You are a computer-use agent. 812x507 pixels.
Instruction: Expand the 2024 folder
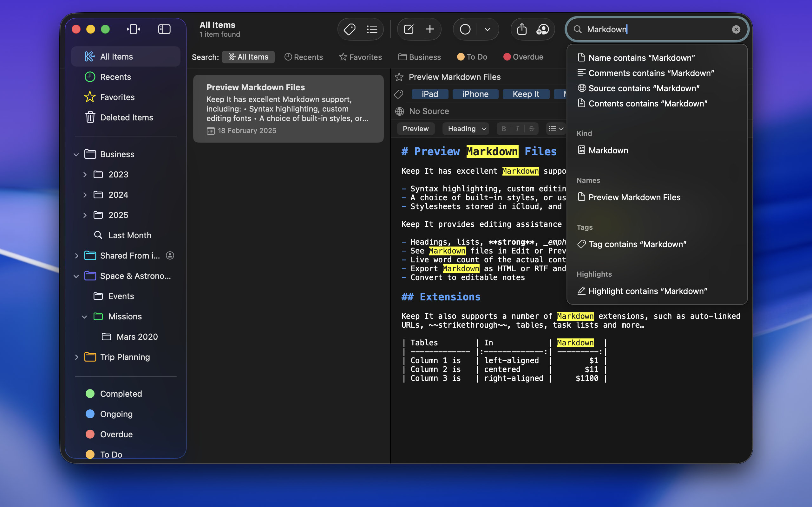(85, 195)
